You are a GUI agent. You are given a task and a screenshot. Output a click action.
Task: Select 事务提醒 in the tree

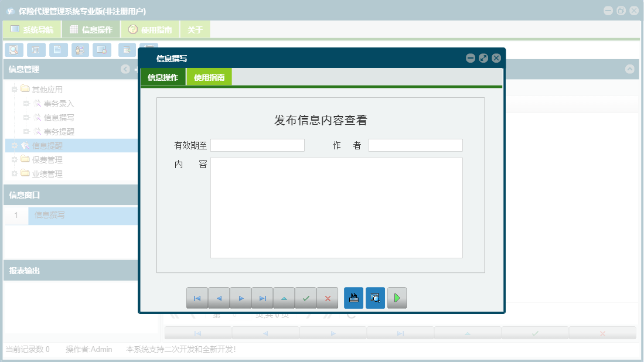point(59,132)
